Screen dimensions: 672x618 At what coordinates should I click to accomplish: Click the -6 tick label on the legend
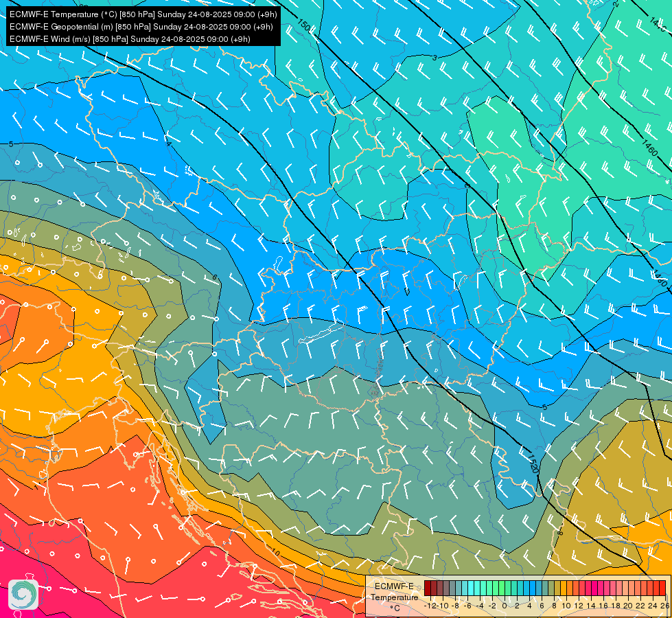[467, 606]
